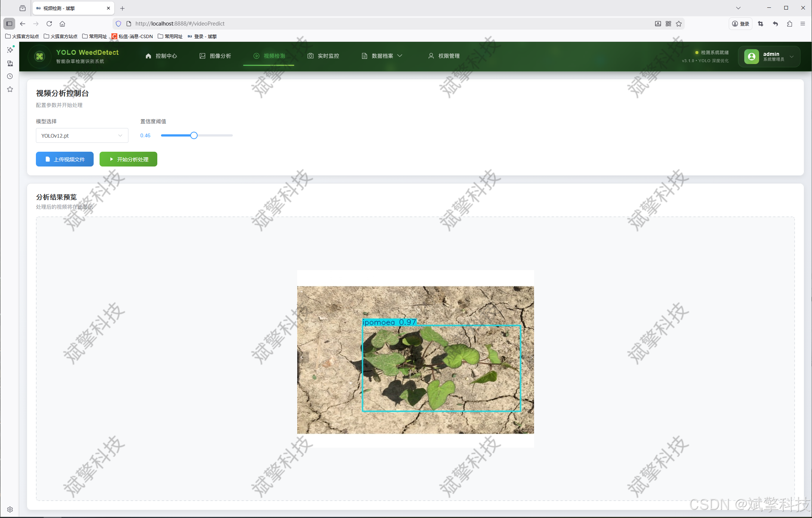Click the QR code icon in address bar
The image size is (812, 518).
pos(668,24)
